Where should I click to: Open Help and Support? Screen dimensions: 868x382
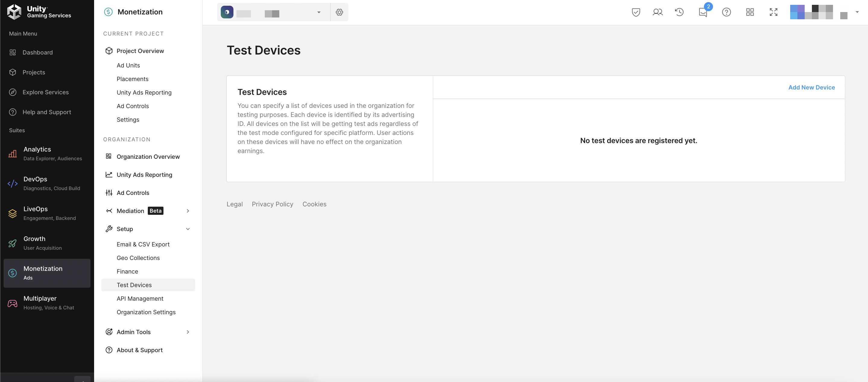click(x=46, y=112)
